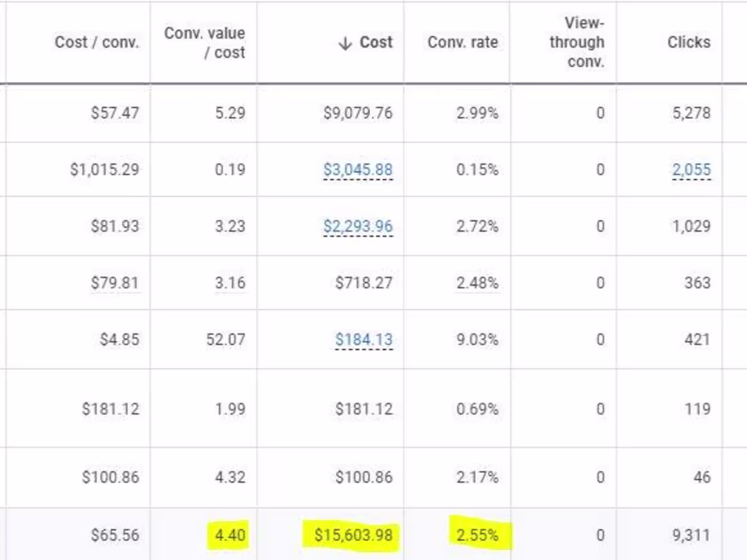Click the $1,015.29 cost per conversion cell

pos(105,169)
